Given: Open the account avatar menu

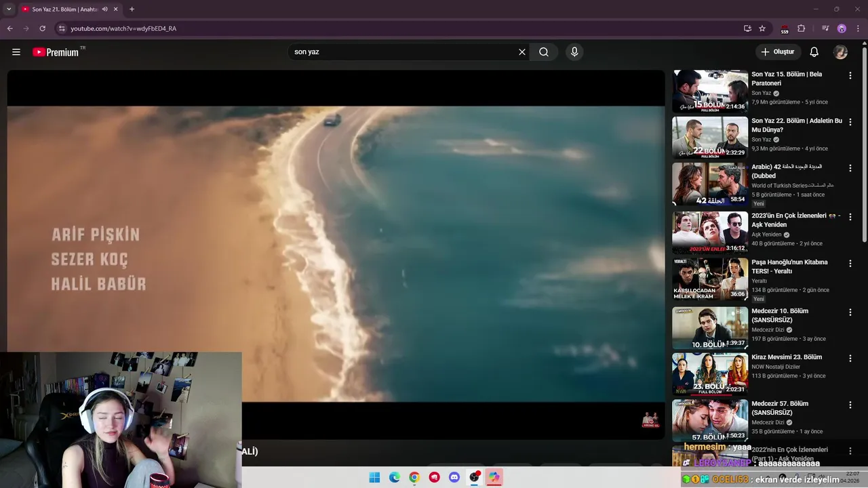Looking at the screenshot, I should [x=840, y=52].
